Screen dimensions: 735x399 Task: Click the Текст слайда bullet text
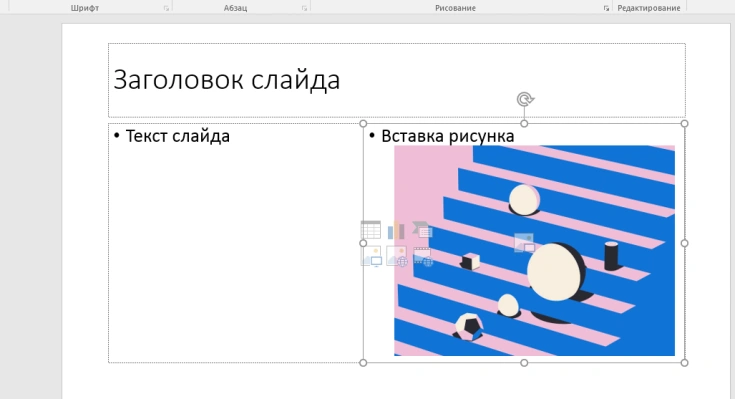(178, 136)
